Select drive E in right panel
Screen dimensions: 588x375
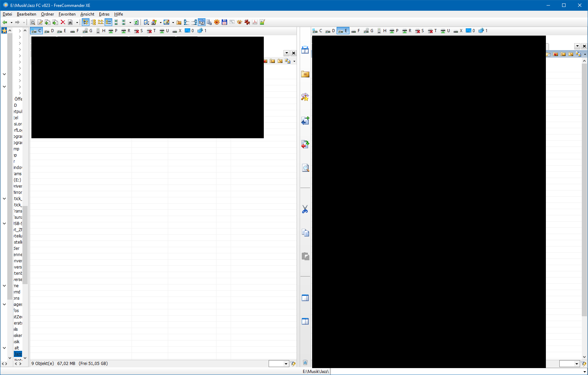343,31
